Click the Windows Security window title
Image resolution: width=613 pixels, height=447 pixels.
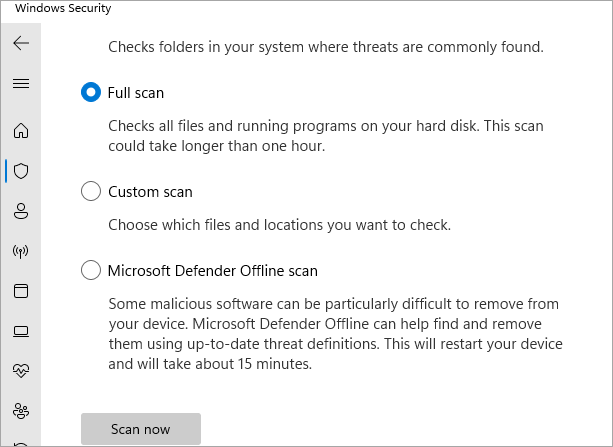64,9
